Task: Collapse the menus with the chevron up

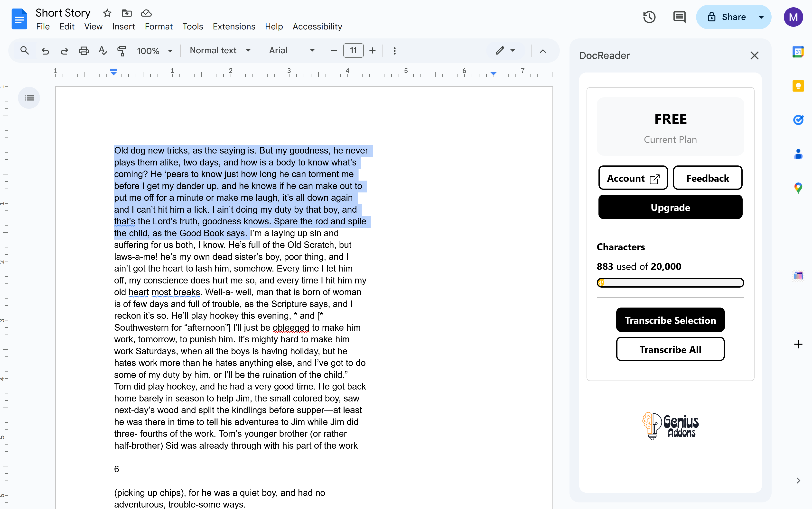Action: coord(542,51)
